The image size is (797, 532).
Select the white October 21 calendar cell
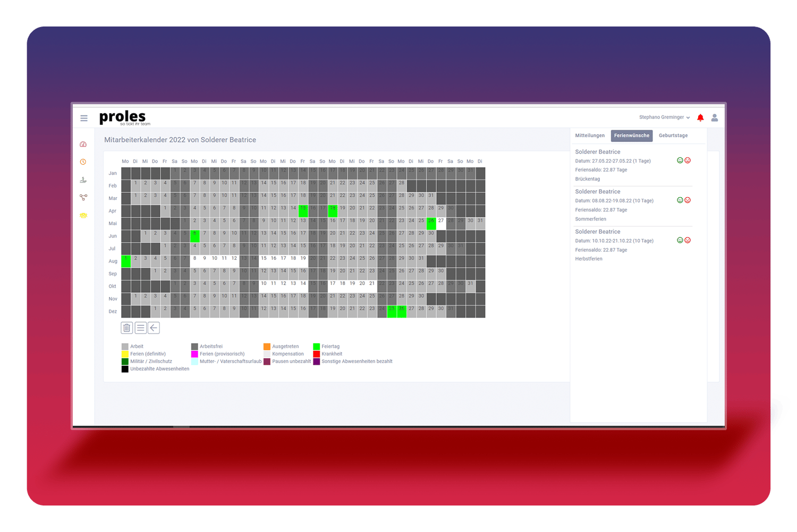(372, 286)
